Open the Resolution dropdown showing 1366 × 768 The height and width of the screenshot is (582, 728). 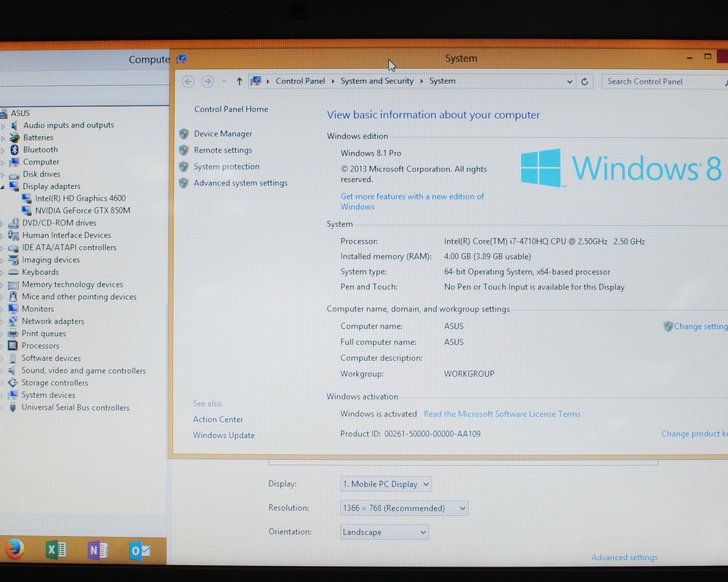404,509
